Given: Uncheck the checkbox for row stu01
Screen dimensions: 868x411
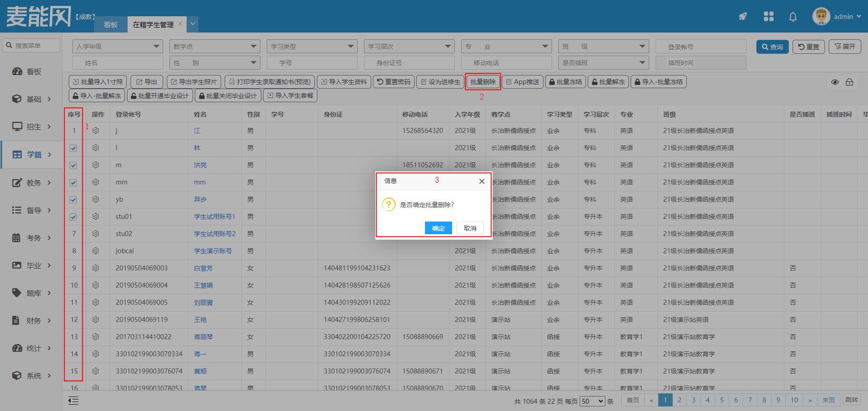Looking at the screenshot, I should click(x=73, y=217).
